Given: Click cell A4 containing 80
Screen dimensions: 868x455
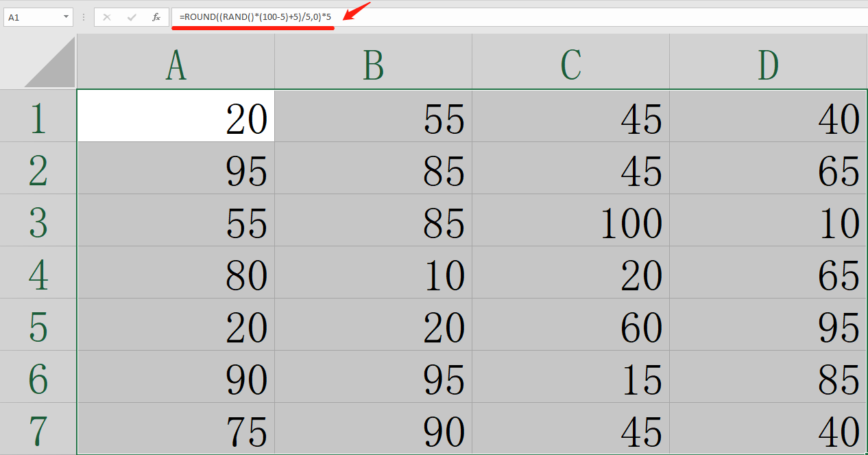Looking at the screenshot, I should click(176, 272).
